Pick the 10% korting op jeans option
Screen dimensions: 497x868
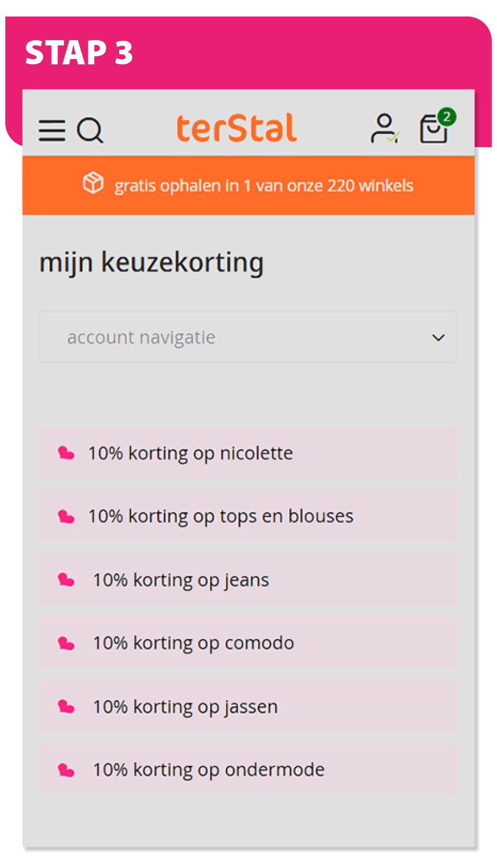(x=181, y=580)
